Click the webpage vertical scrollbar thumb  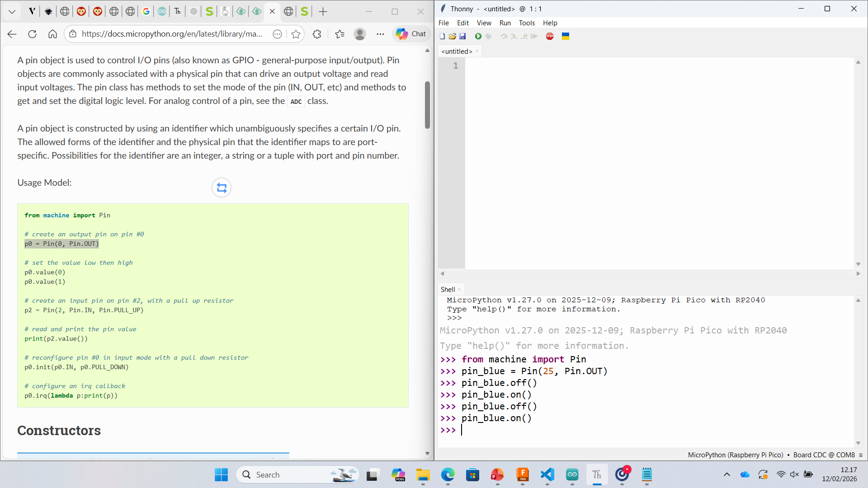tap(427, 105)
